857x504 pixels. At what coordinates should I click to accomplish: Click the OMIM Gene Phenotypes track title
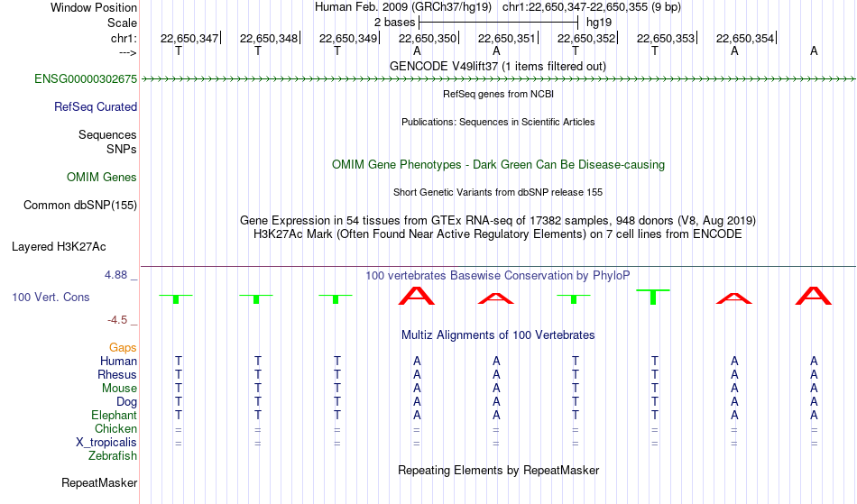(x=498, y=165)
